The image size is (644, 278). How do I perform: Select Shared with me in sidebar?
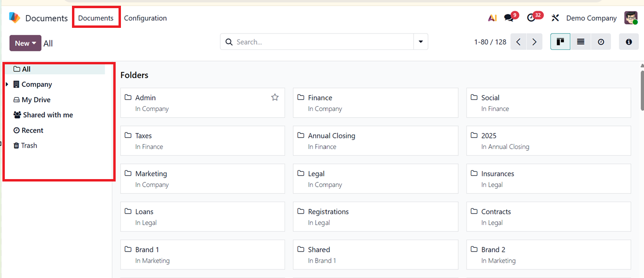pyautogui.click(x=48, y=115)
